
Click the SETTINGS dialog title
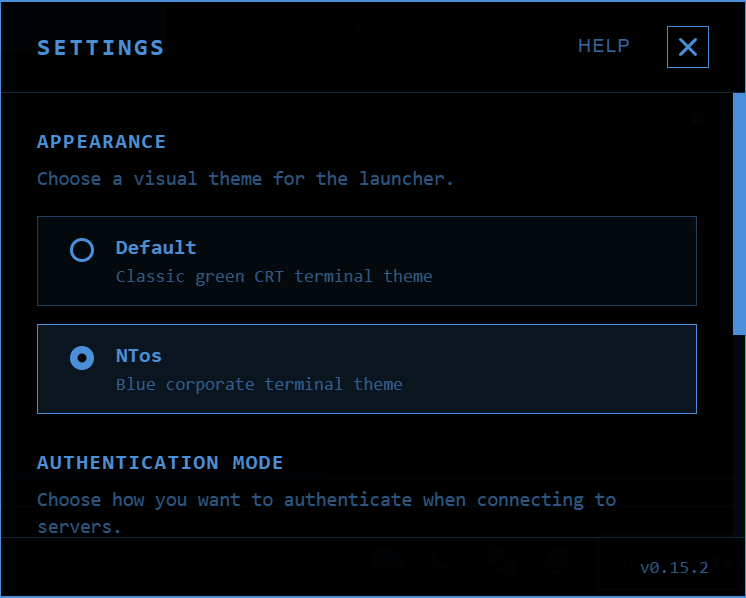point(100,47)
